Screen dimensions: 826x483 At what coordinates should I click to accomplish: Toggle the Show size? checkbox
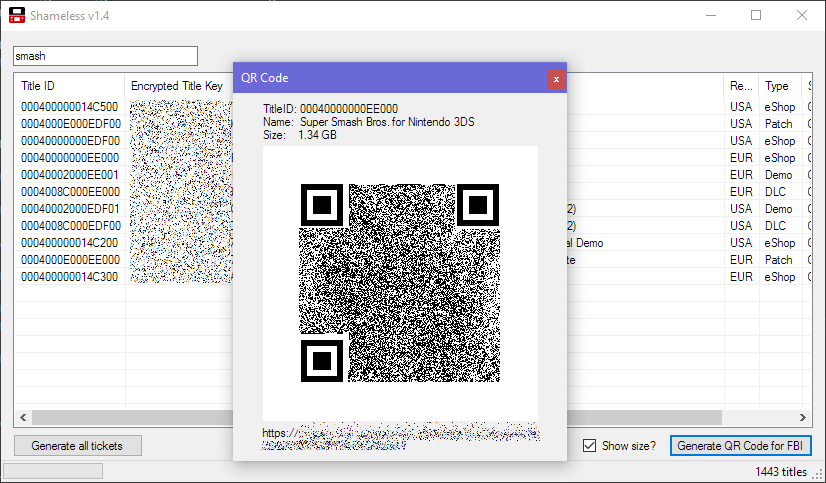(x=589, y=446)
